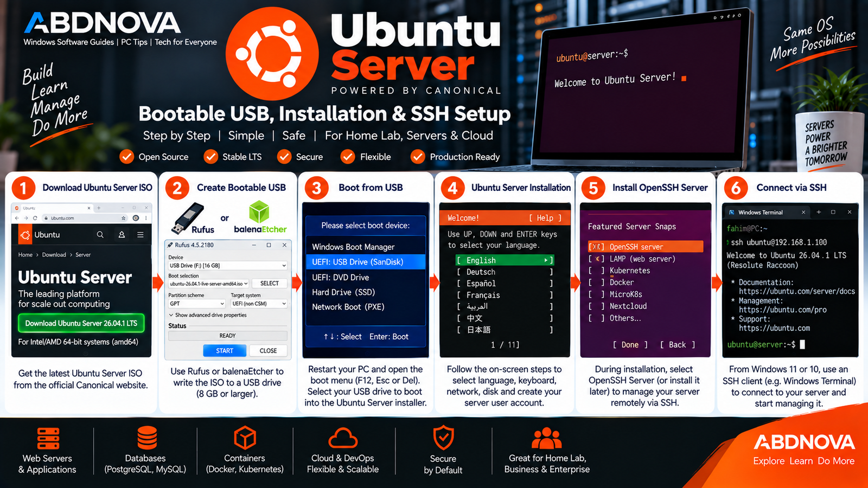The image size is (868, 488).
Task: Click Back on Featured Server Snaps
Action: tap(677, 345)
